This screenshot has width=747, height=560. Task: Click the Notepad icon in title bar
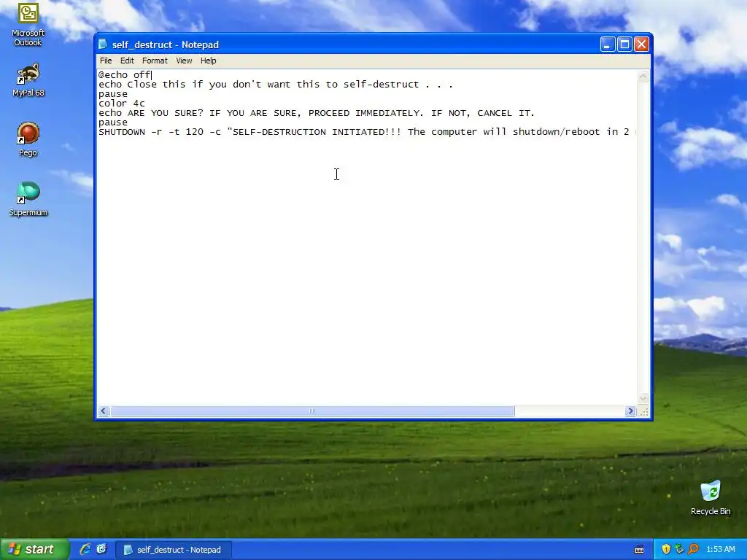coord(103,44)
